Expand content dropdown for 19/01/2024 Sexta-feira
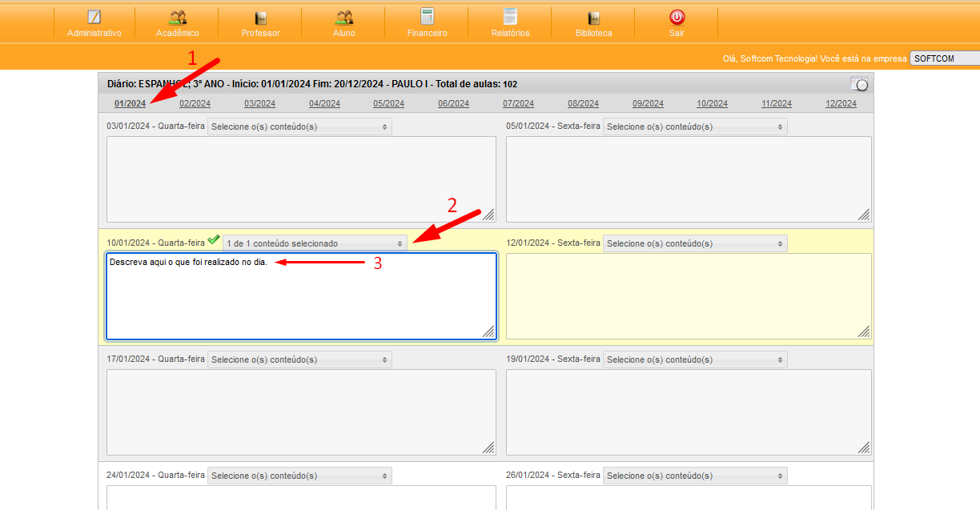The height and width of the screenshot is (510, 980). (x=694, y=359)
